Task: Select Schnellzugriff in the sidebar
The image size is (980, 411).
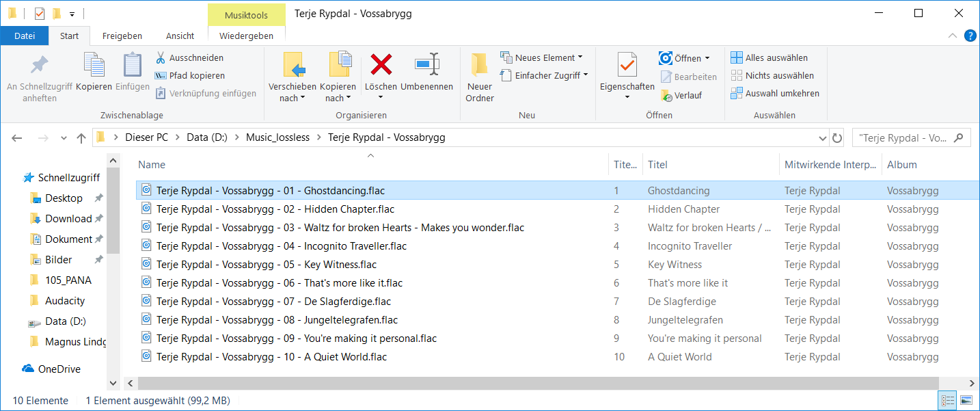Action: click(x=62, y=177)
